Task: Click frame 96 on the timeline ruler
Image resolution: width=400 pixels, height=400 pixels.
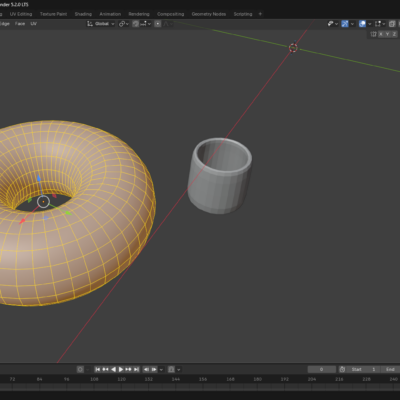Action: (67, 379)
